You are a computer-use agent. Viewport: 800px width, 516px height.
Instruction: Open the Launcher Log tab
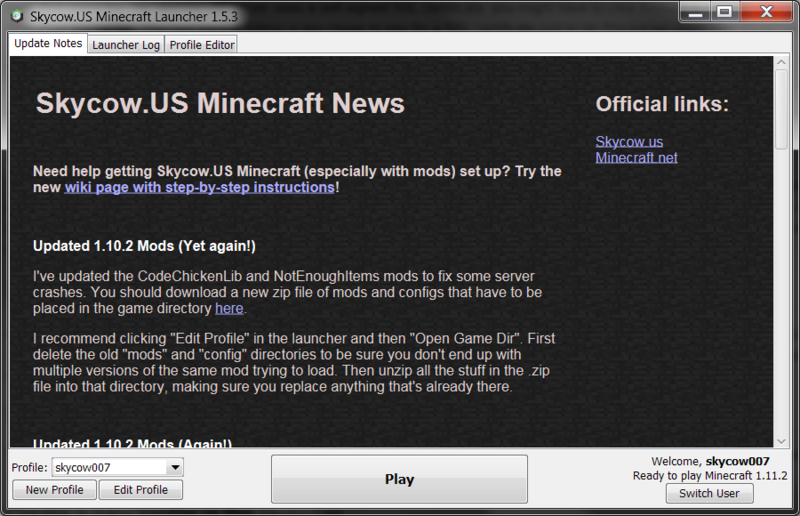tap(126, 45)
